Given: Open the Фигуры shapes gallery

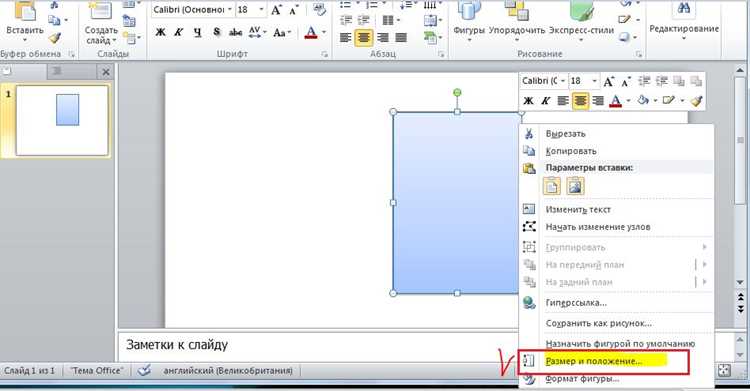Looking at the screenshot, I should [x=469, y=21].
